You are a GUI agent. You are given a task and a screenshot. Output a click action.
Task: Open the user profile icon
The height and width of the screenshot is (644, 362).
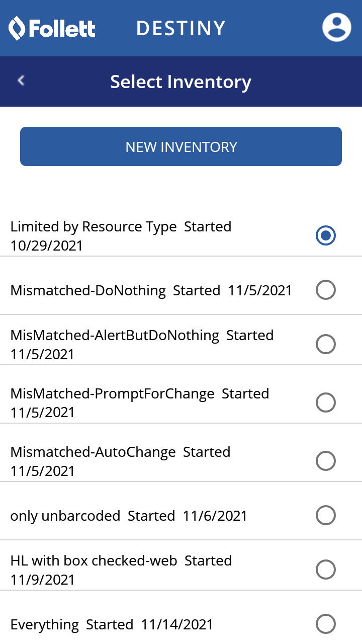336,27
